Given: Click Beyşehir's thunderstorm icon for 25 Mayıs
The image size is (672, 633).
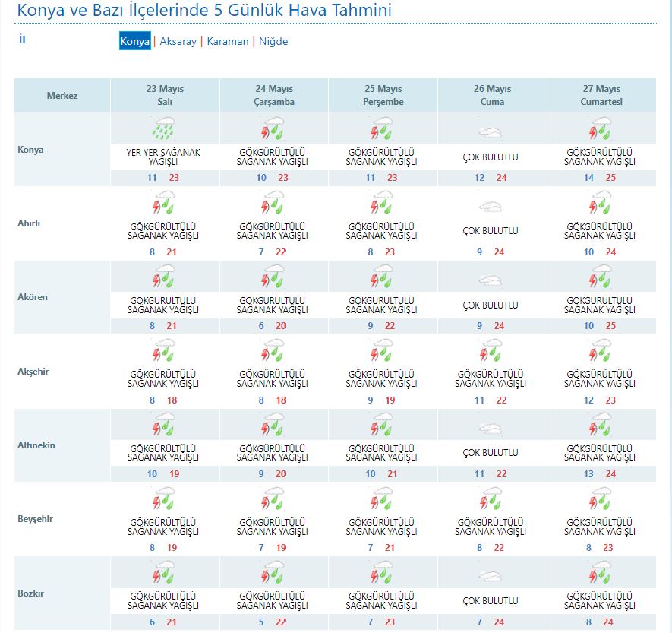Looking at the screenshot, I should click(383, 498).
